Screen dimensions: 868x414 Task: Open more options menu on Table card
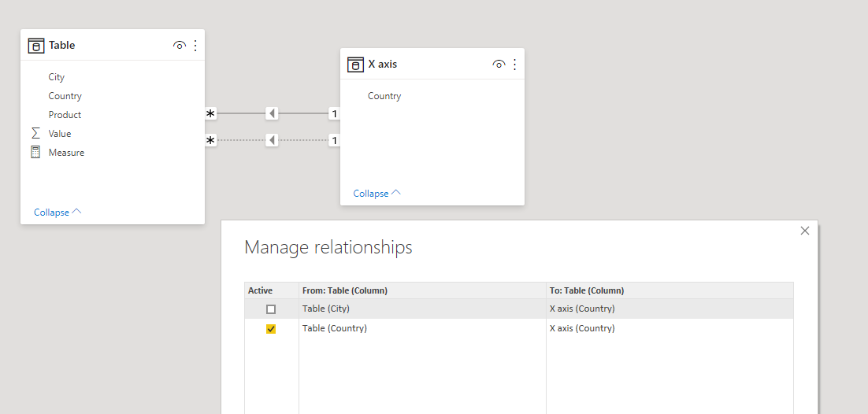tap(195, 46)
